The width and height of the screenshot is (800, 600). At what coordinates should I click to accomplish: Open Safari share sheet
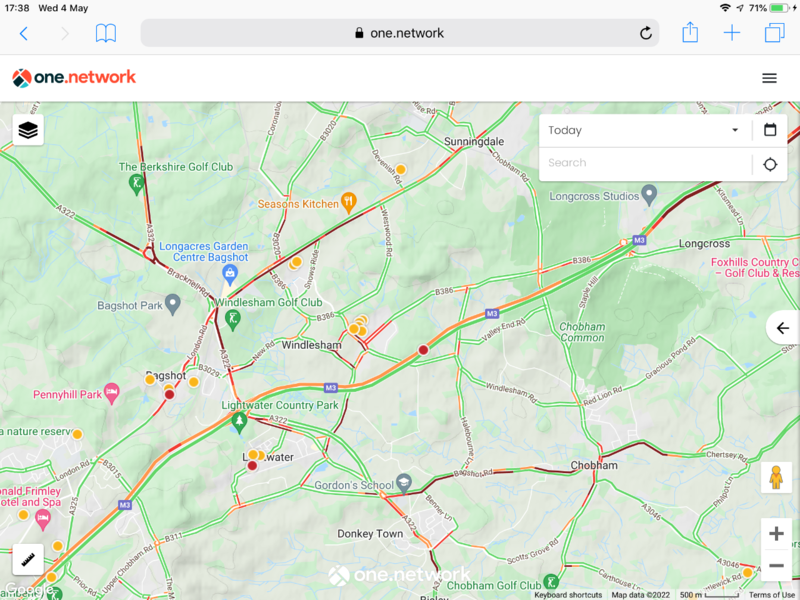click(x=690, y=33)
